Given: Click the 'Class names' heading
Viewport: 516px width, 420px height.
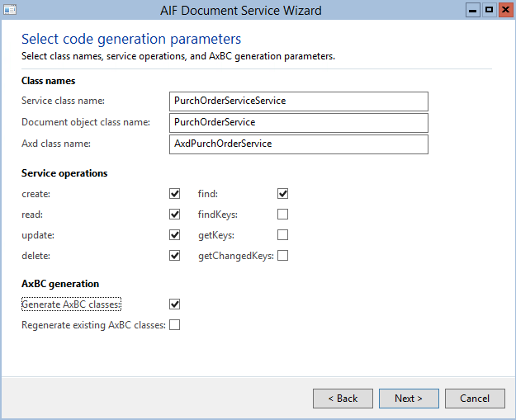Looking at the screenshot, I should (49, 81).
